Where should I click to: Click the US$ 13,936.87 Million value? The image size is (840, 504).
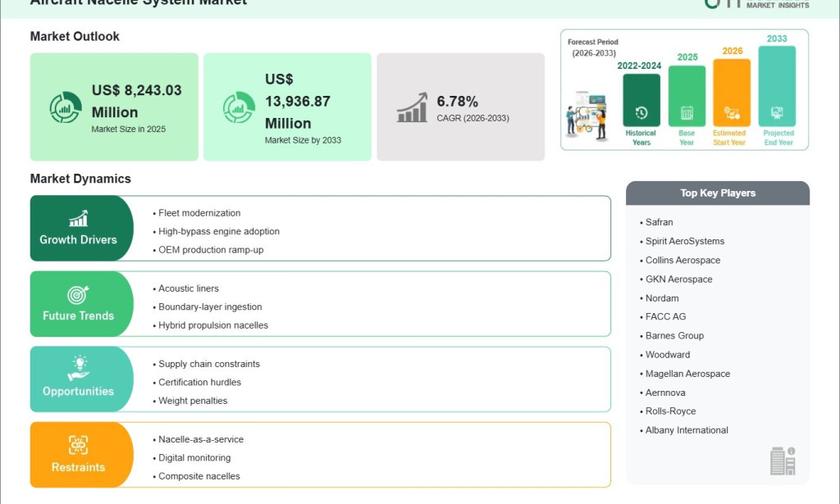tap(297, 101)
